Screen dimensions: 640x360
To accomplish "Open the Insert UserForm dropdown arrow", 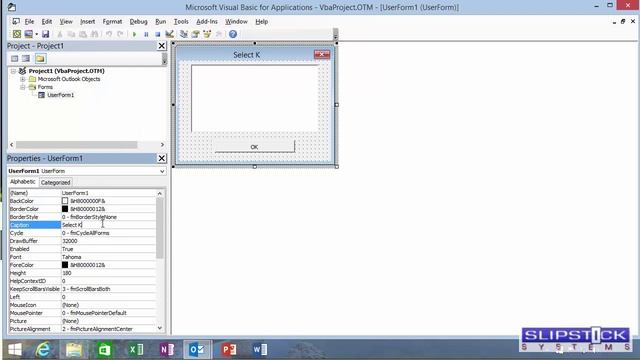I will 36,34.
